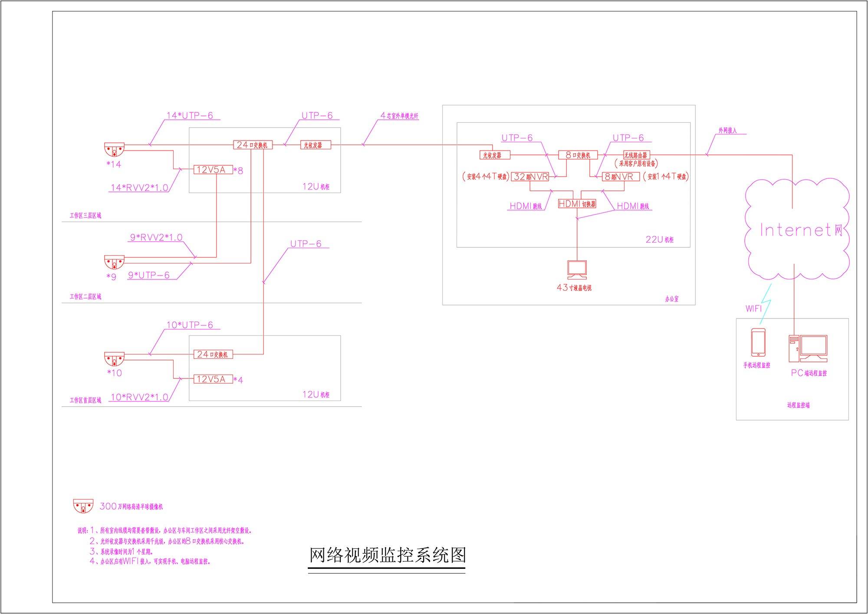Select the 12V5A power box marked *8
Image resolution: width=868 pixels, height=614 pixels.
point(213,170)
